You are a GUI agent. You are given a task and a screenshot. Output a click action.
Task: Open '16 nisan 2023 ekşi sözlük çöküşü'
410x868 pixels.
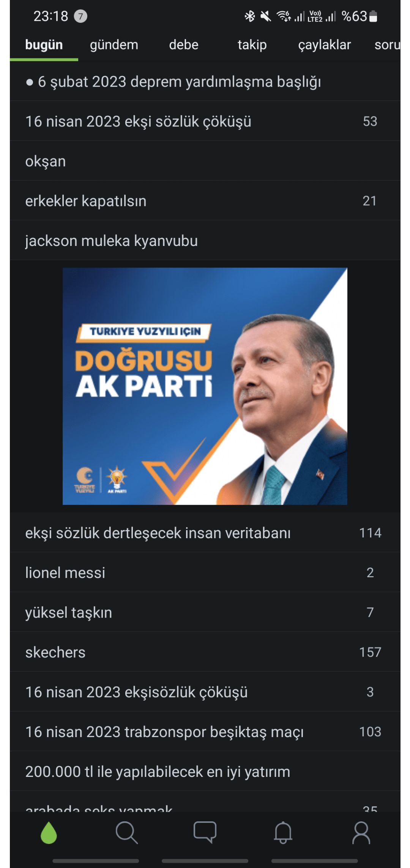205,121
